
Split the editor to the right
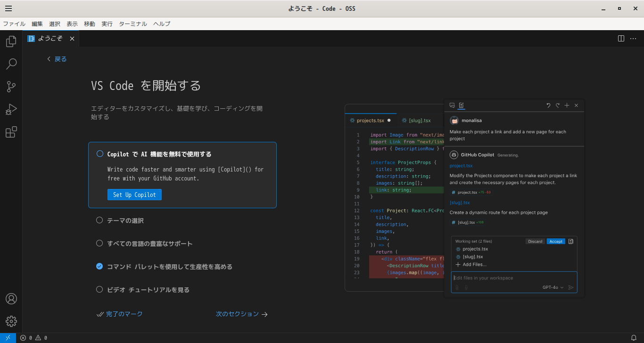tap(621, 39)
